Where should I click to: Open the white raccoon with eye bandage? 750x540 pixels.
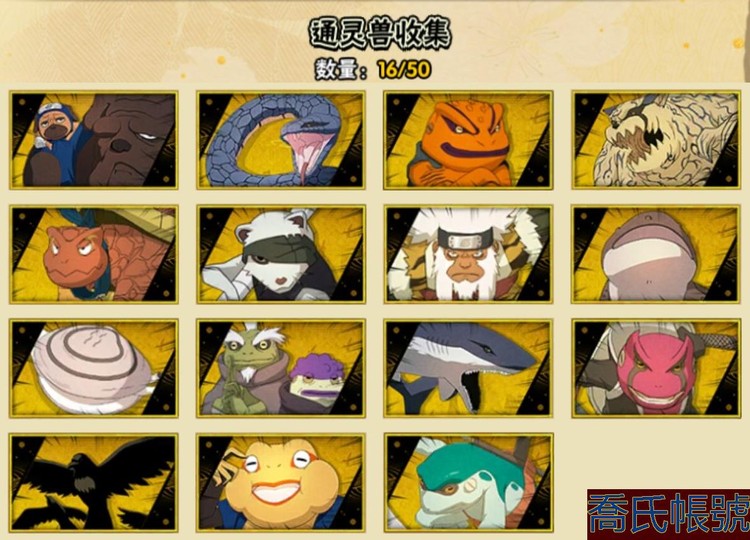tap(281, 254)
